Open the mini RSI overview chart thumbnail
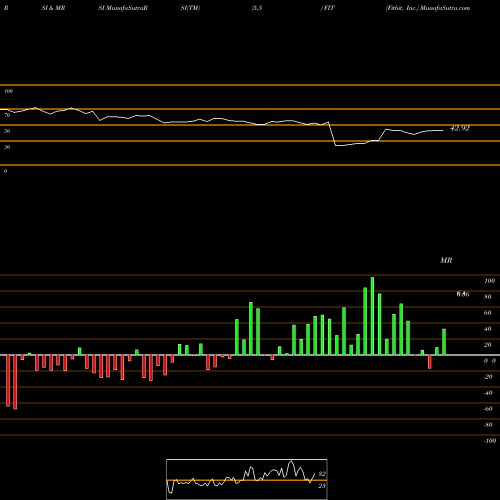Screen dimensions: 500x500 (x=247, y=479)
